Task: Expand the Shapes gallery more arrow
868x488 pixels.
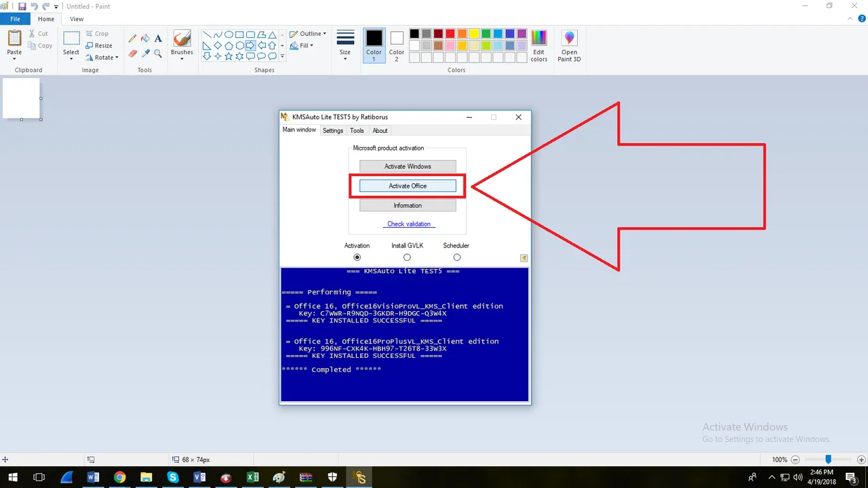Action: tap(282, 56)
